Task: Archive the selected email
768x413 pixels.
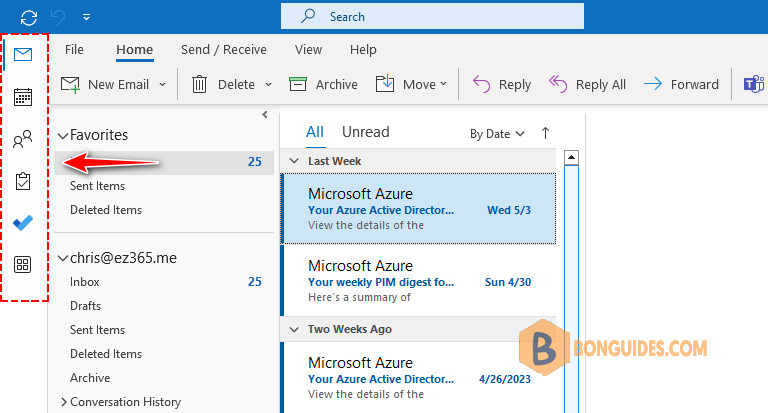Action: [323, 84]
